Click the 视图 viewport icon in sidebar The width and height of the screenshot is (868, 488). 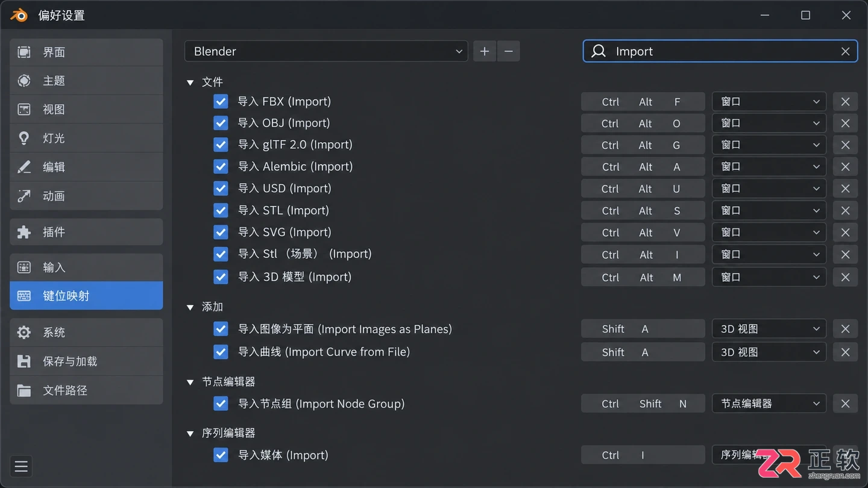point(24,110)
